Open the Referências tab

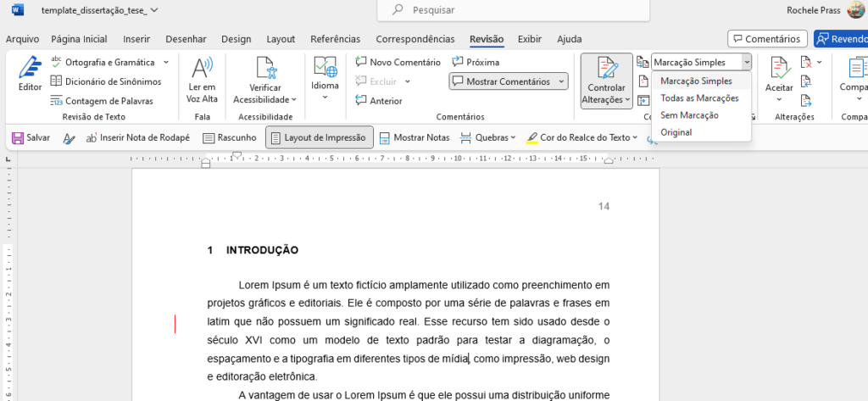pos(336,39)
